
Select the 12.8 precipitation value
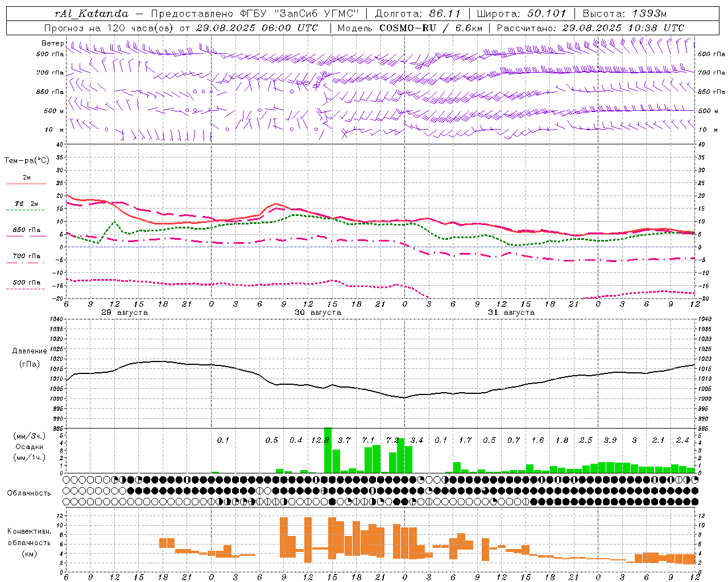320,440
